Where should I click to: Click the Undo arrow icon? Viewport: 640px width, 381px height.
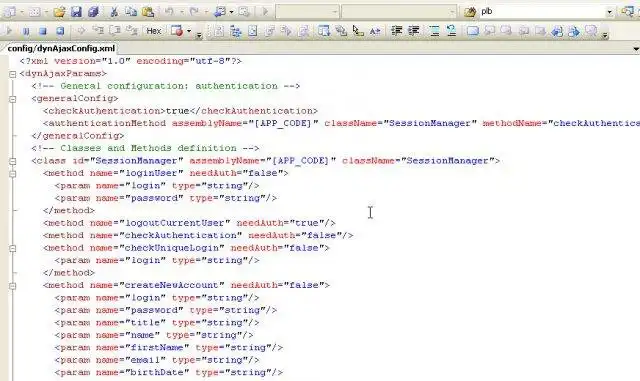[169, 12]
